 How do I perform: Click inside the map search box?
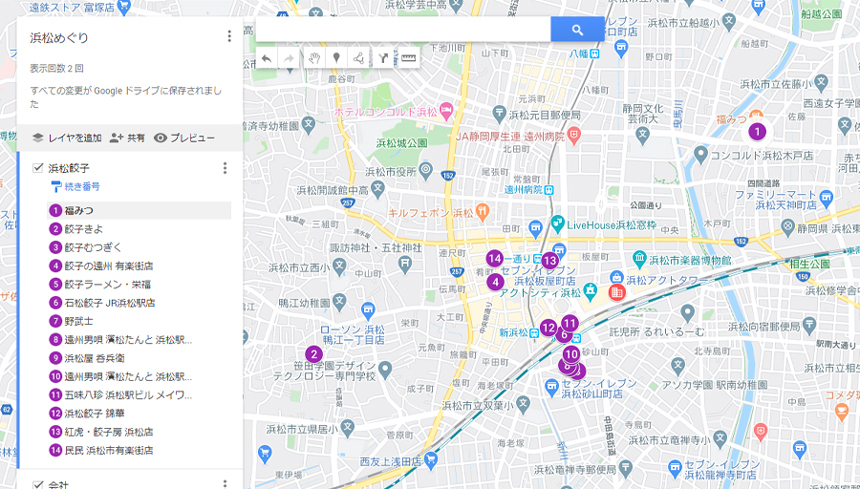pos(403,30)
